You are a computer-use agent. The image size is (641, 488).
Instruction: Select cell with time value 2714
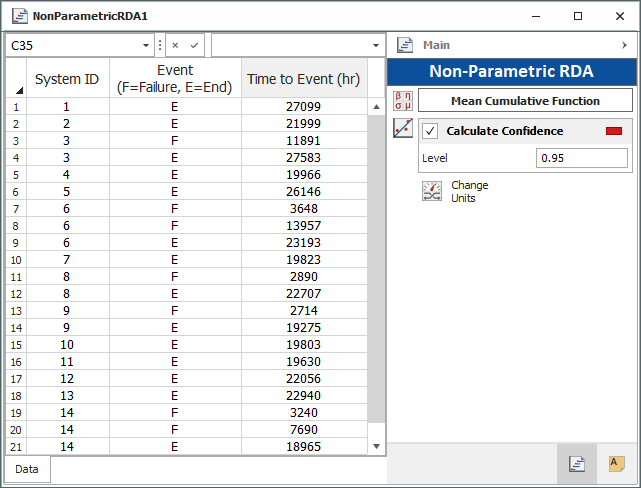pos(304,311)
